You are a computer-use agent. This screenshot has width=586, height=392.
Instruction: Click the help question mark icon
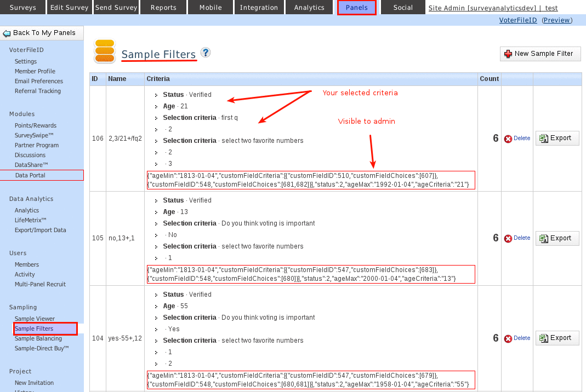[206, 53]
